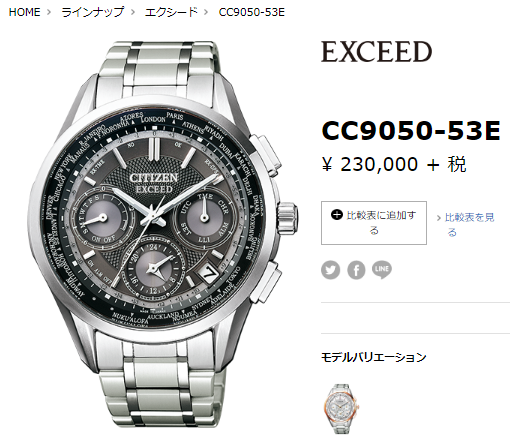510x444 pixels.
Task: Click the chevron after ラインナップ breadcrumb
Action: [x=133, y=12]
